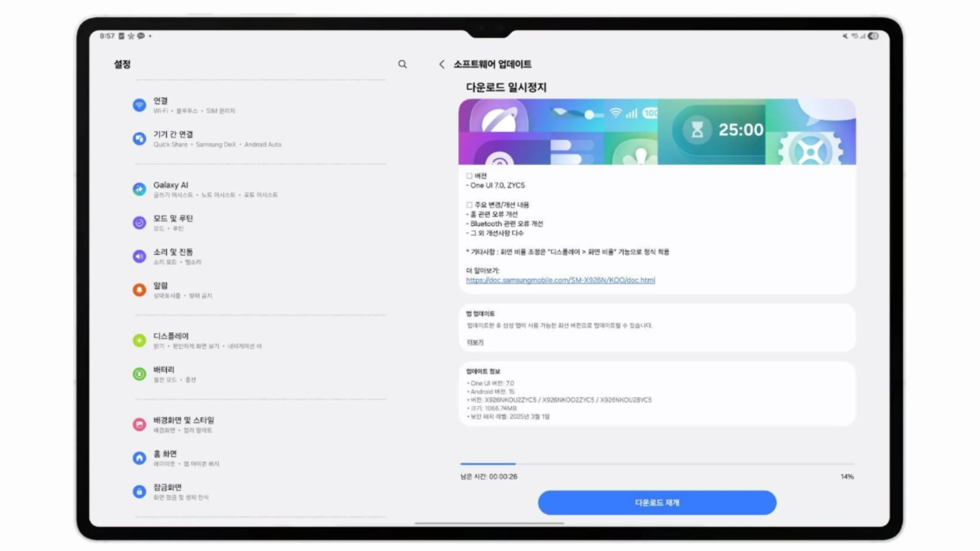Tap the bottom navigation gesture handle
Screen dimensions: 980x551
tap(489, 523)
